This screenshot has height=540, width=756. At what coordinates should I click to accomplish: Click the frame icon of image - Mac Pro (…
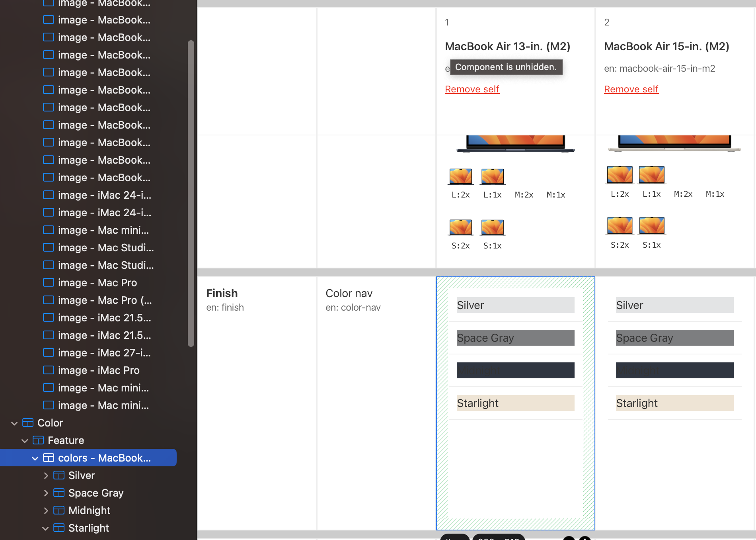coord(49,300)
